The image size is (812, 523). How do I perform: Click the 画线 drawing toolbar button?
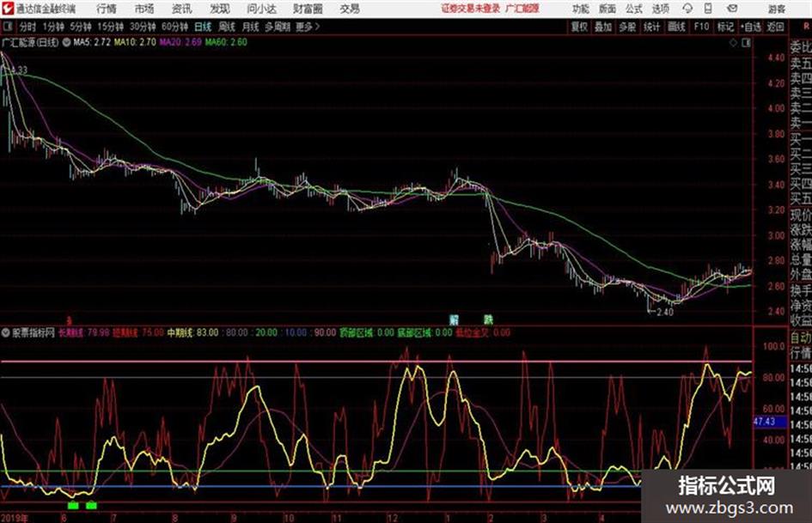click(676, 27)
